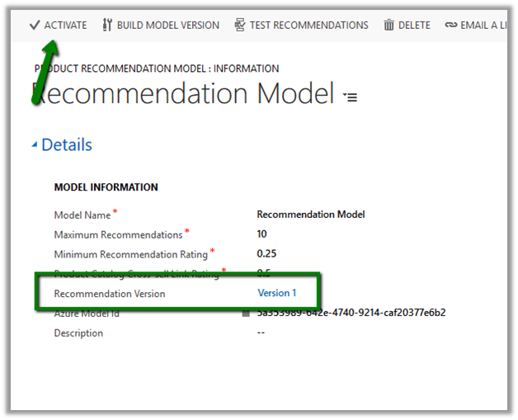Viewport: 518px width, 420px height.
Task: Click the Delete trash can icon
Action: pyautogui.click(x=388, y=25)
